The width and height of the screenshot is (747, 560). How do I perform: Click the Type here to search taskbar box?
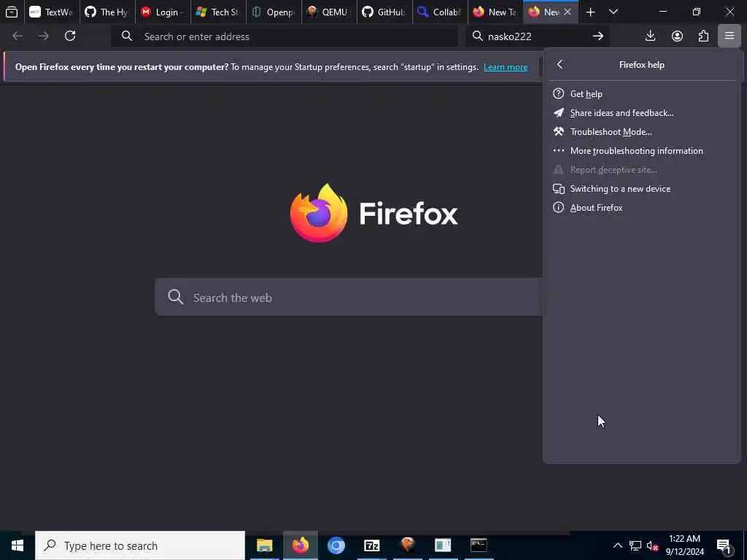tap(140, 545)
